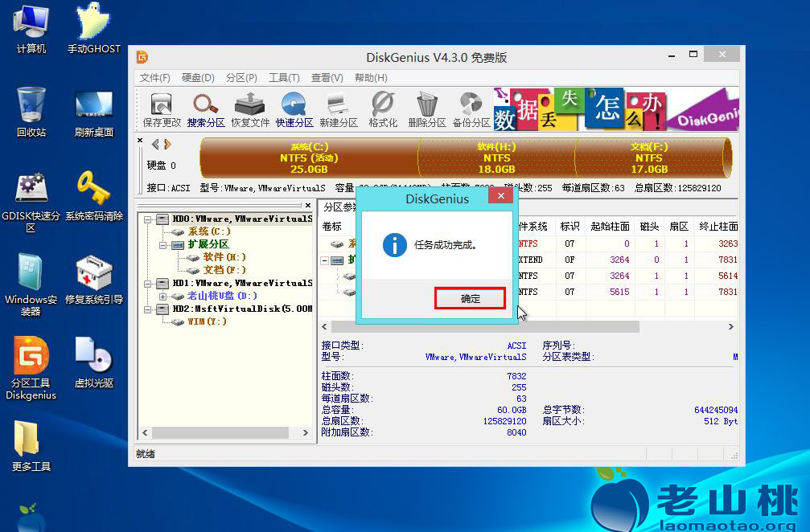Viewport: 810px width, 532px height.
Task: Maximize the DiskGenius main window
Action: click(693, 54)
